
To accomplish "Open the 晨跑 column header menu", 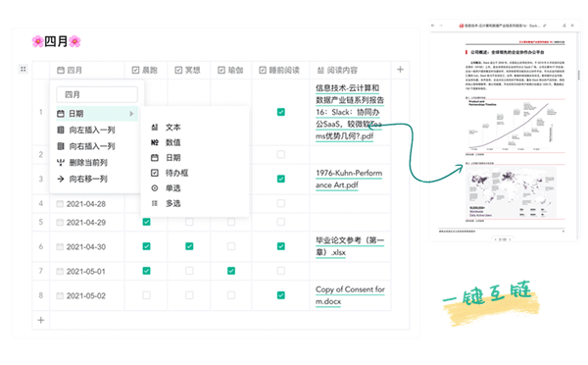I will (x=145, y=70).
